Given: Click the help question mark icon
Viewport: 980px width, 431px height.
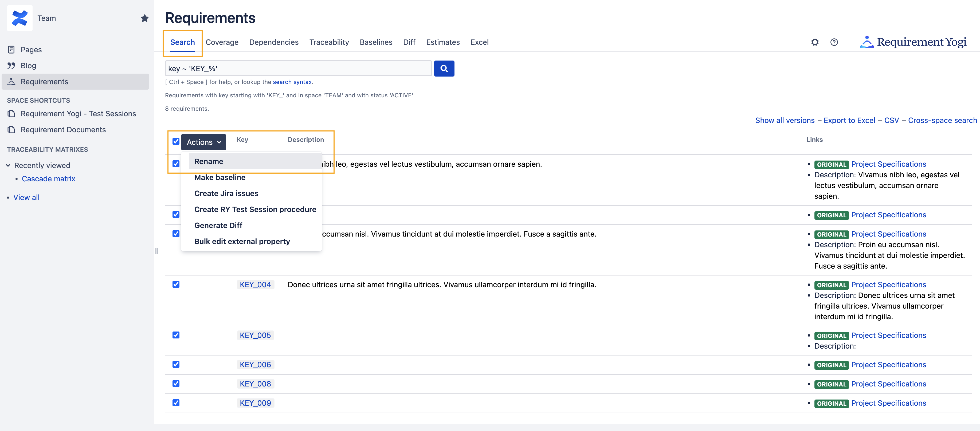Looking at the screenshot, I should (834, 42).
